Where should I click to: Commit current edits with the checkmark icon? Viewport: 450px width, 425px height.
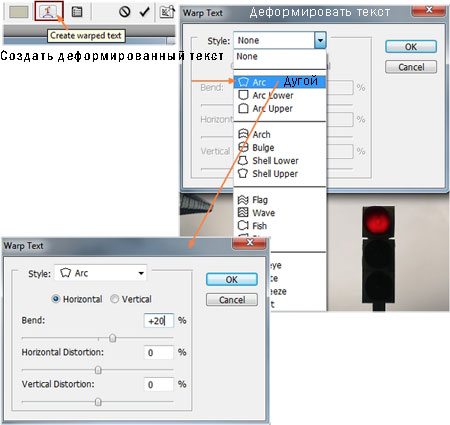click(x=145, y=12)
